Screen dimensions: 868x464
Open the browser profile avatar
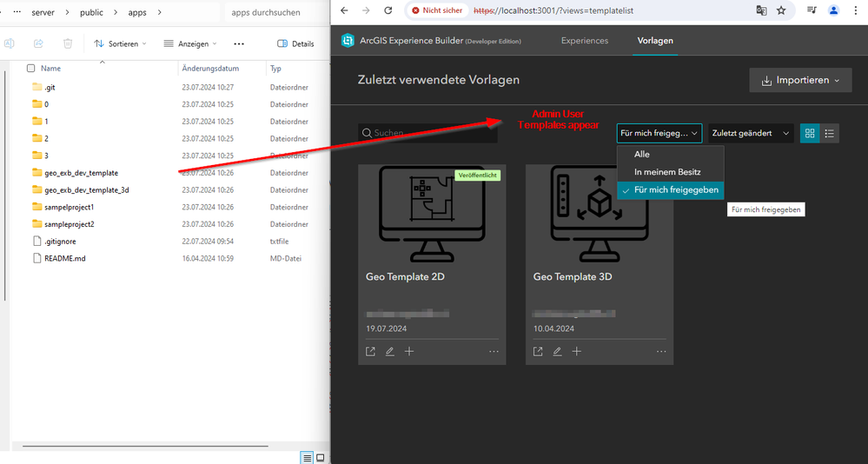[833, 10]
